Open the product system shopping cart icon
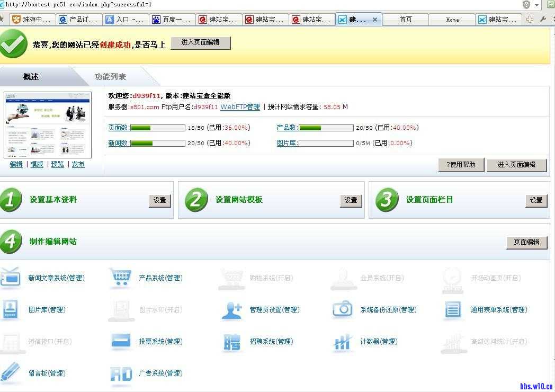The width and height of the screenshot is (555, 392). coord(120,278)
